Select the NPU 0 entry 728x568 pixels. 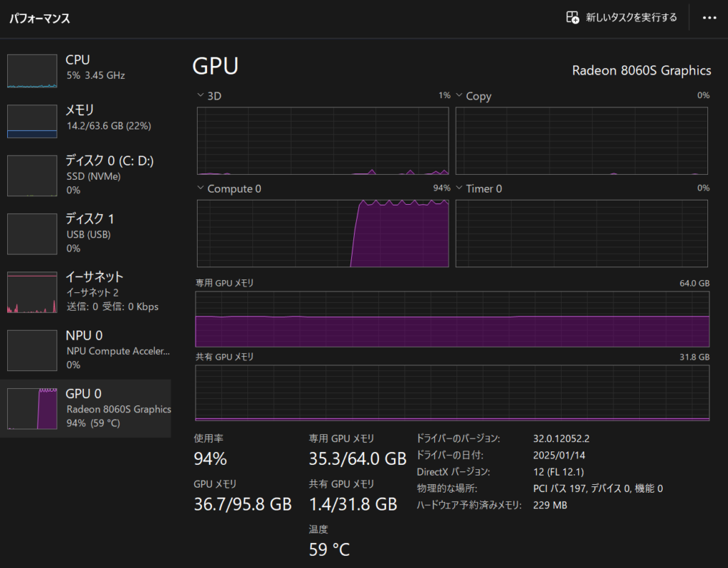85,350
